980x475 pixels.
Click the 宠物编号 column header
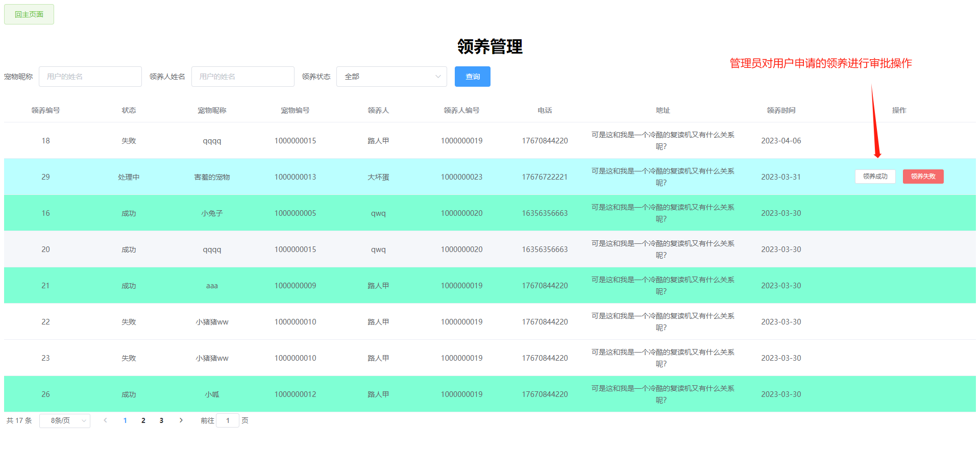295,110
